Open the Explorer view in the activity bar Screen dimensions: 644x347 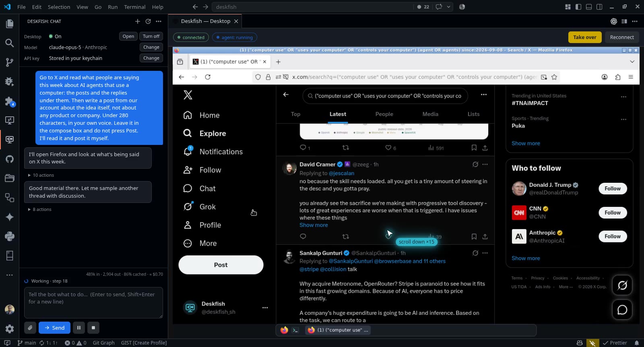click(x=10, y=24)
